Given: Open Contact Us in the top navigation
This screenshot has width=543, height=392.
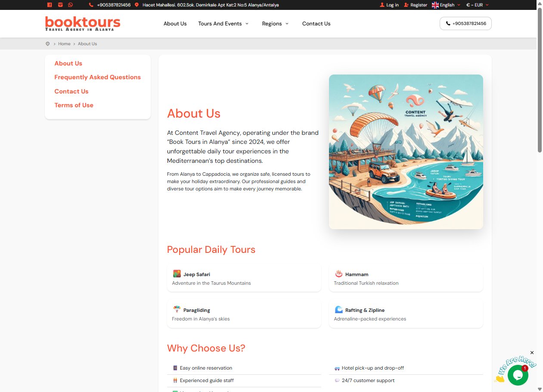Looking at the screenshot, I should pyautogui.click(x=316, y=24).
